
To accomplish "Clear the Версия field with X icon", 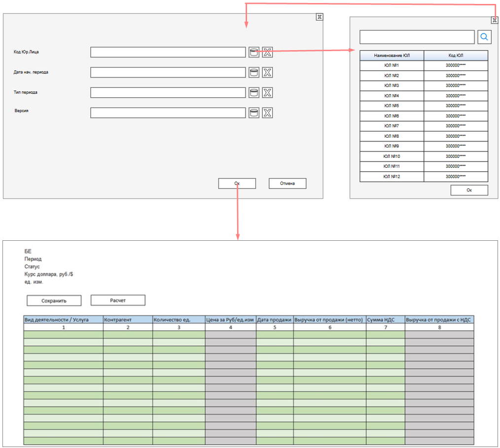I will click(267, 113).
